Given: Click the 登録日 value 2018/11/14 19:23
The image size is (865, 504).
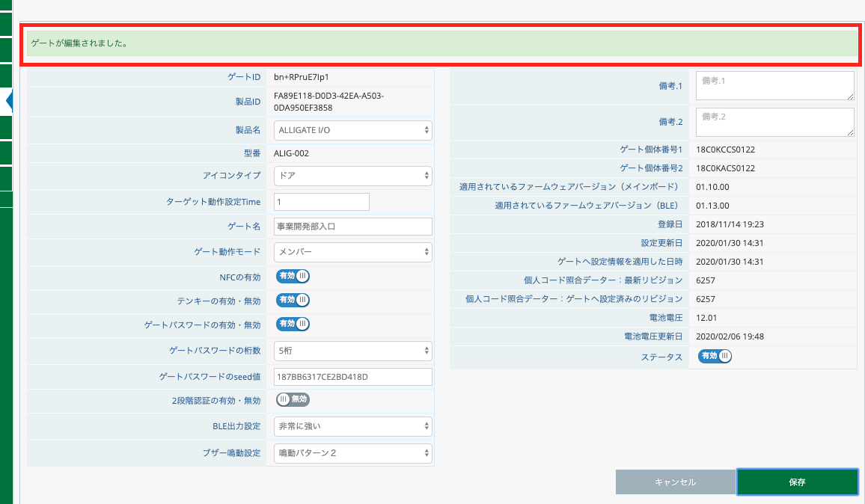Looking at the screenshot, I should click(730, 224).
